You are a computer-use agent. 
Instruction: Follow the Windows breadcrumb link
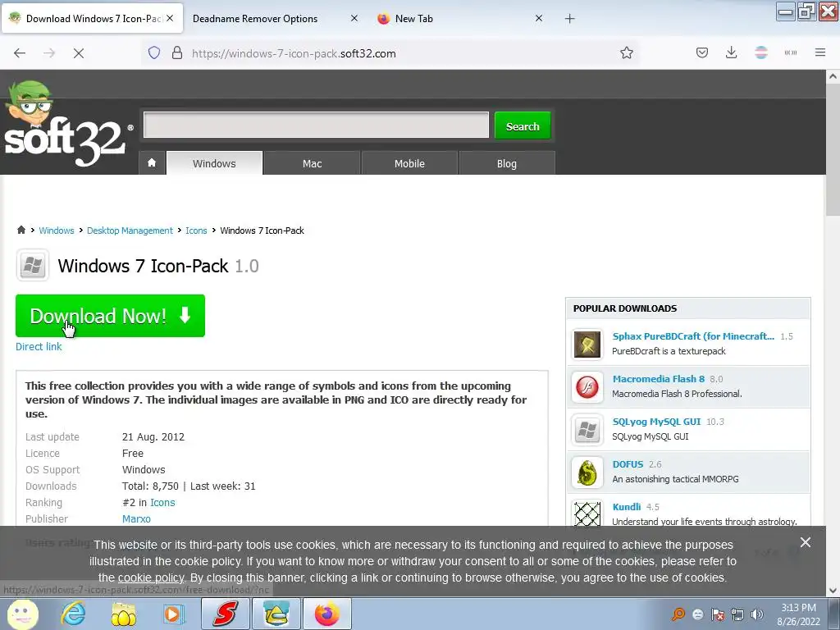(57, 231)
